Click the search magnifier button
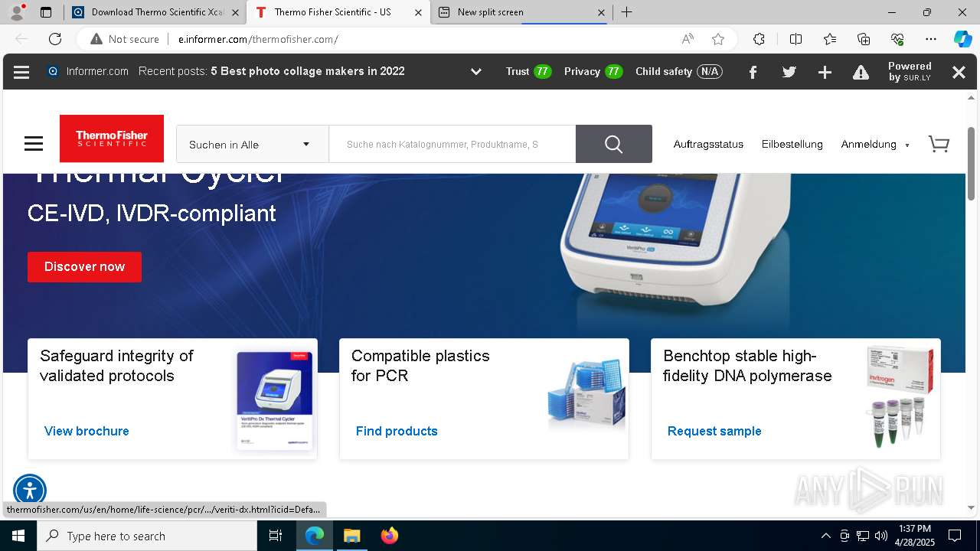Screen dimensions: 980x551 (613, 144)
